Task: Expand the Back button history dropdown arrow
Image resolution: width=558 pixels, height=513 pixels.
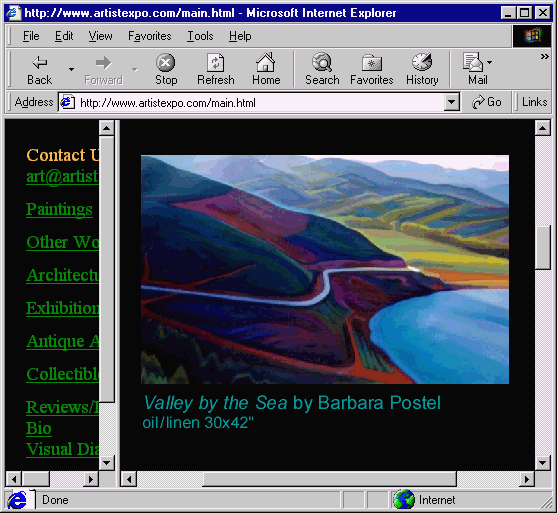Action: (72, 69)
